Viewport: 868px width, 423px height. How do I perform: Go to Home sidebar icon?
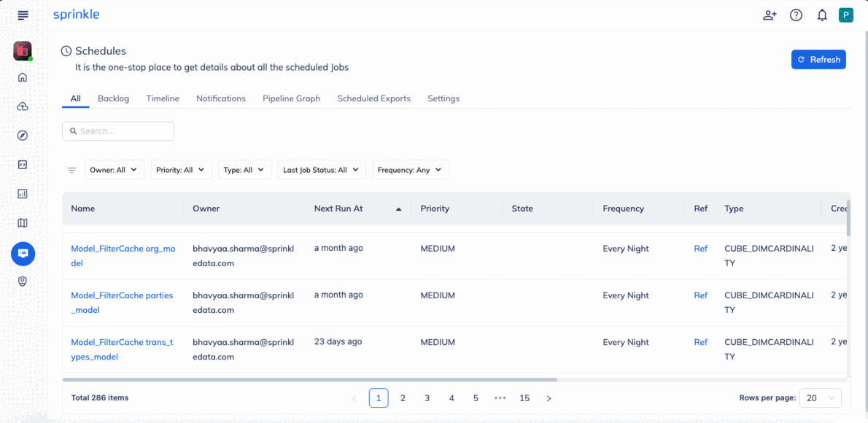pos(23,77)
